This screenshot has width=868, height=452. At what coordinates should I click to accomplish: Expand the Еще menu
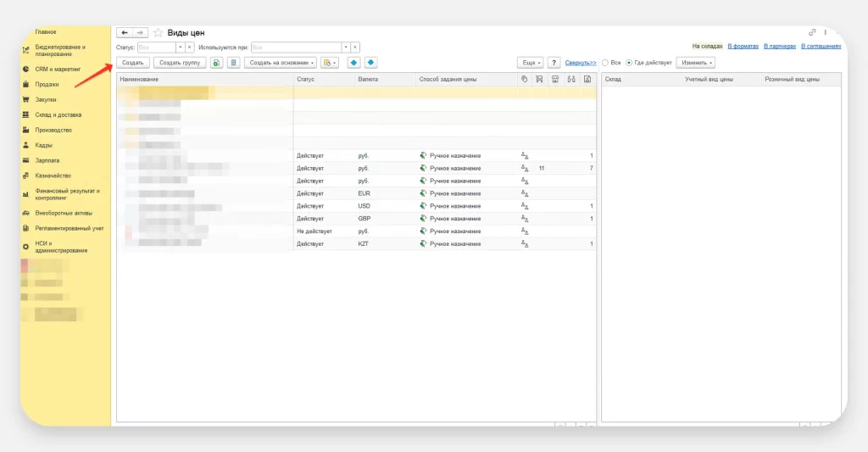pos(531,63)
